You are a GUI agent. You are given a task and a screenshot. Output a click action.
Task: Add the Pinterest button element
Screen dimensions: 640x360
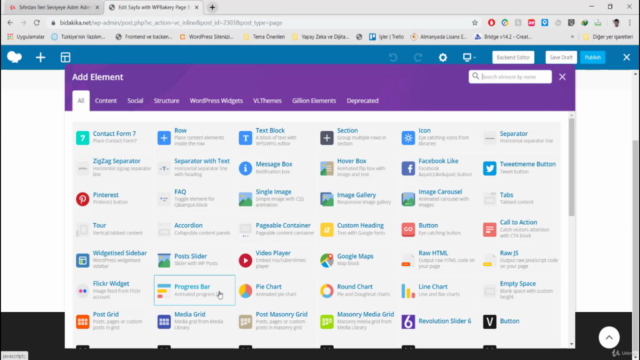click(113, 198)
